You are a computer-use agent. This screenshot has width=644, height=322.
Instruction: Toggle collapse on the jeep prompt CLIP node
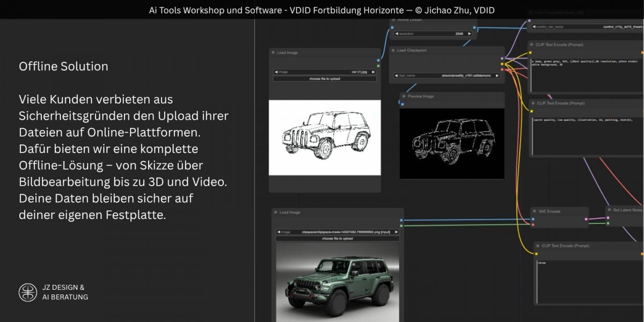pos(532,45)
